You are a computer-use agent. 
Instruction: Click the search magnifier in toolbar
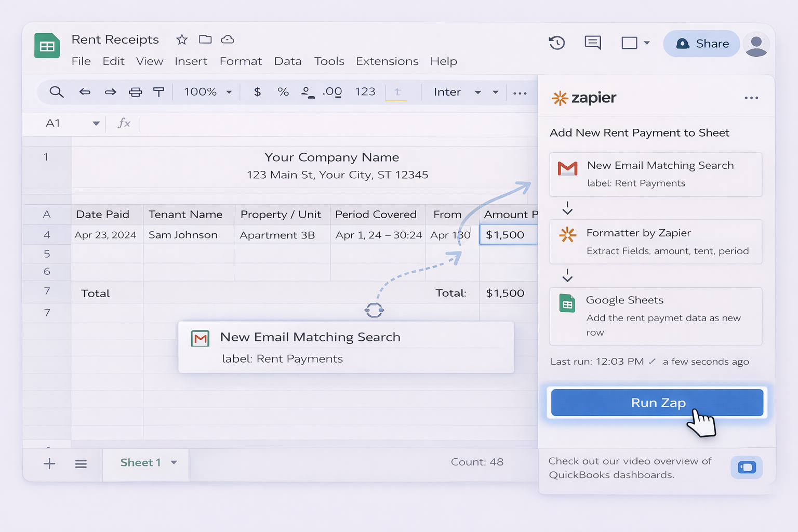point(57,92)
